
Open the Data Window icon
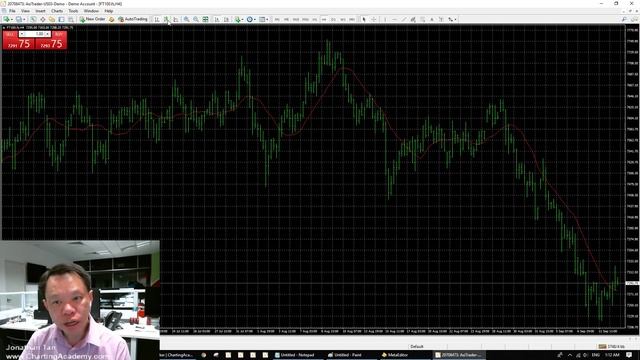42,19
